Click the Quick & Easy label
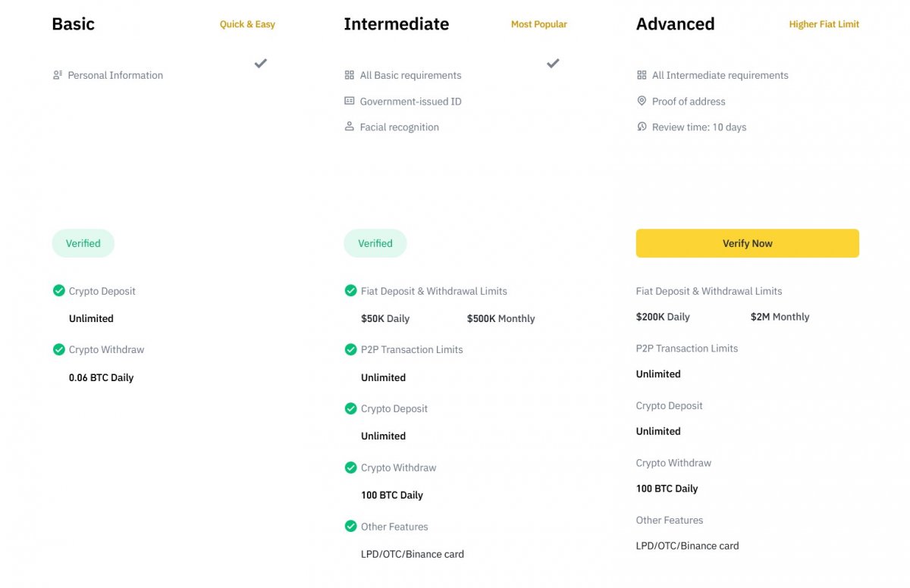The image size is (910, 588). 247,24
